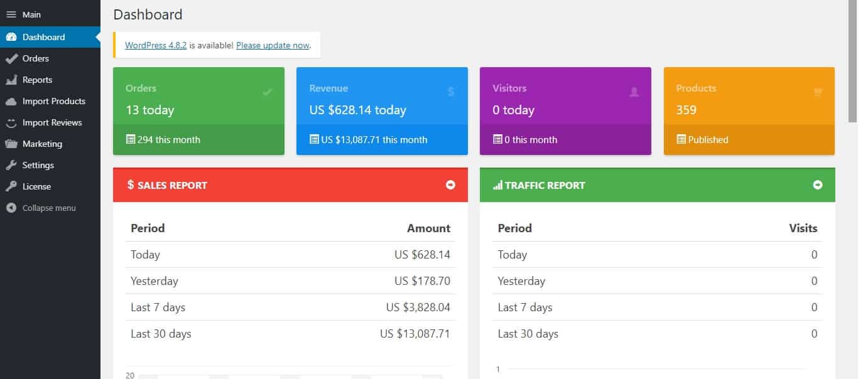Click the Please update now link
This screenshot has height=379, width=868.
(273, 45)
